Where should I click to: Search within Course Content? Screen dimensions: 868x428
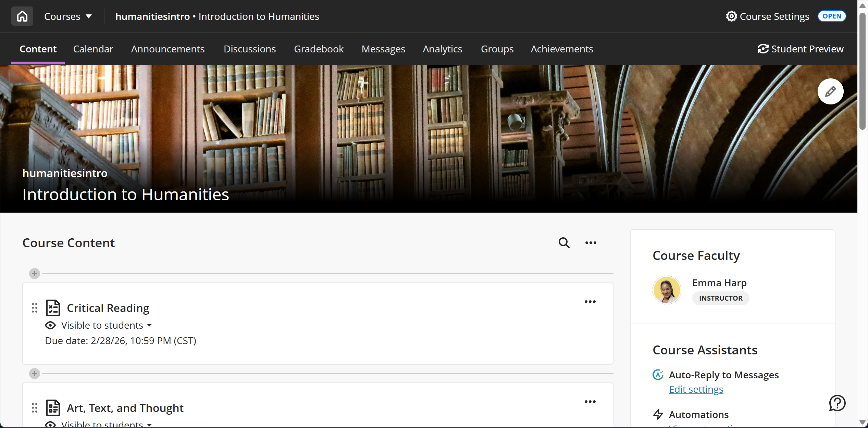pyautogui.click(x=563, y=243)
